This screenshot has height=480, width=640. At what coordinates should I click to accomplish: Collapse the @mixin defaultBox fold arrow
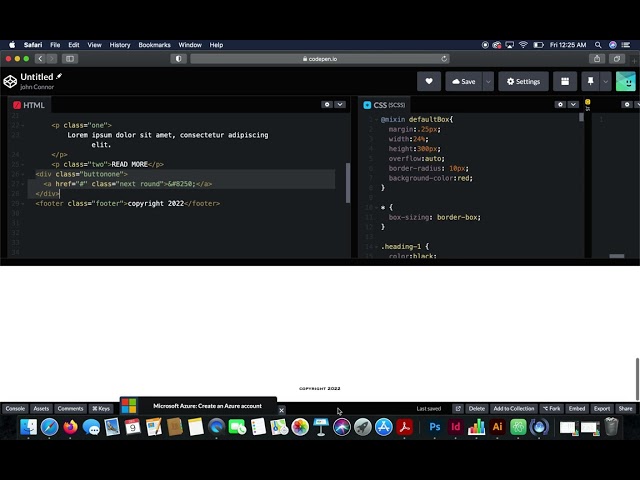tap(376, 120)
